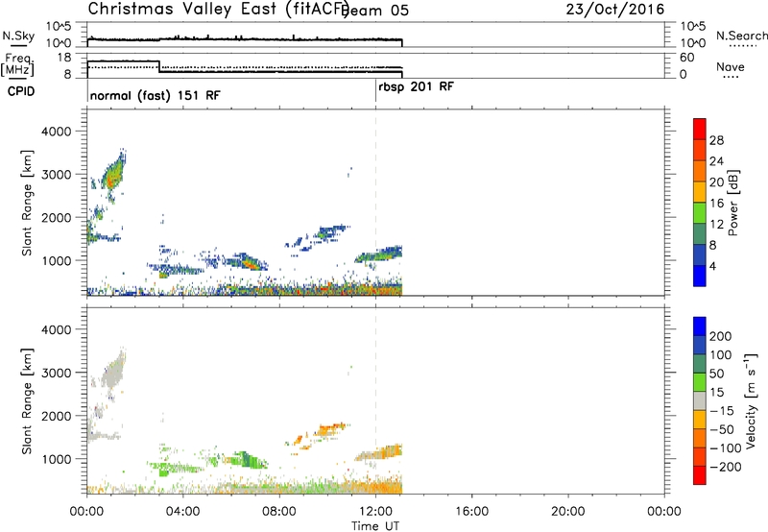Click the 'rbsp 201 RF' label
This screenshot has height=532, width=768.
[416, 87]
